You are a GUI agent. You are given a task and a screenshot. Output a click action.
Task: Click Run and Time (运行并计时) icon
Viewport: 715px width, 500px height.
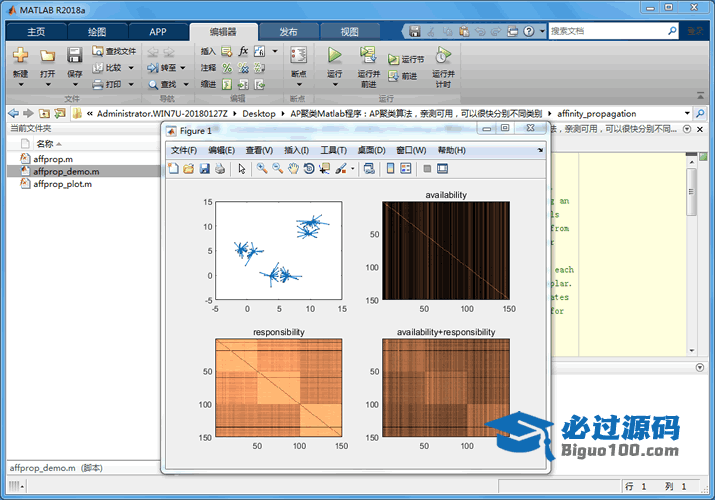click(x=443, y=55)
